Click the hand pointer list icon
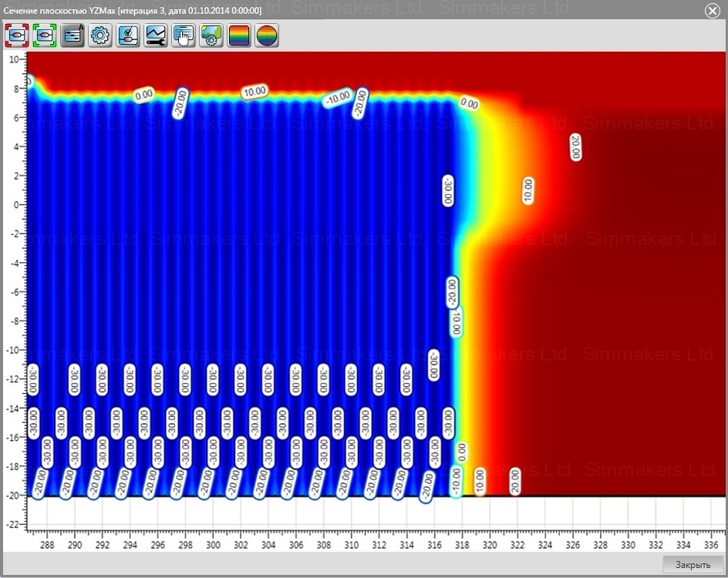The image size is (728, 578). pyautogui.click(x=184, y=35)
